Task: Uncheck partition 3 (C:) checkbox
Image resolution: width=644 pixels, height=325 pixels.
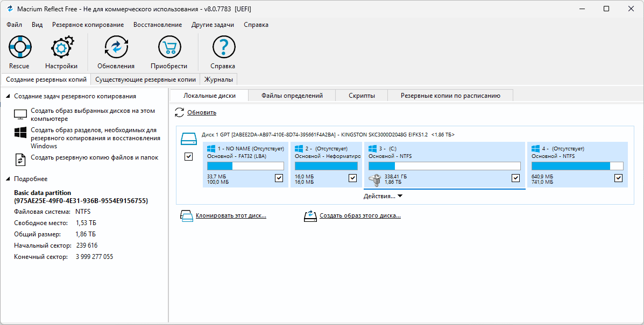Action: click(x=515, y=178)
